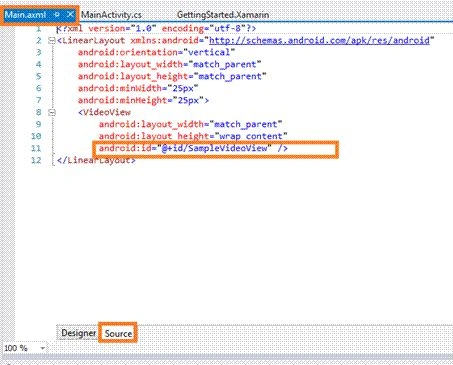
Task: Collapse the LinearLayout element on line 2
Action: pos(52,41)
